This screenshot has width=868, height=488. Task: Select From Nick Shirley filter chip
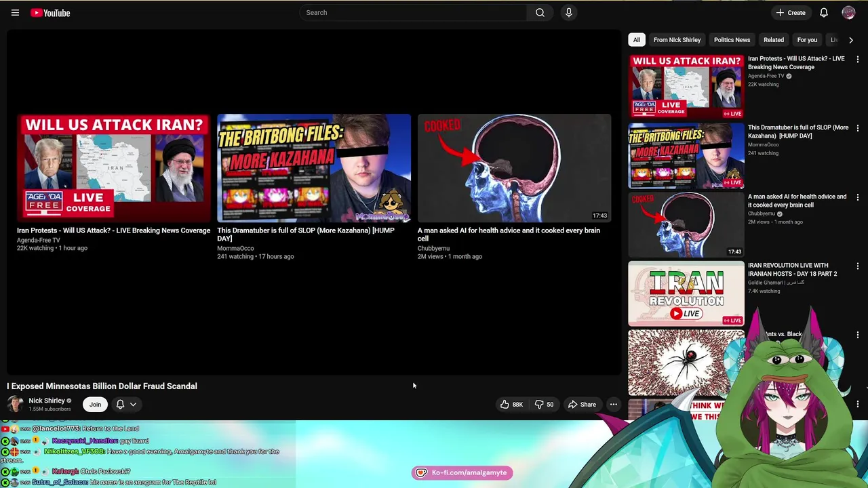[677, 40]
